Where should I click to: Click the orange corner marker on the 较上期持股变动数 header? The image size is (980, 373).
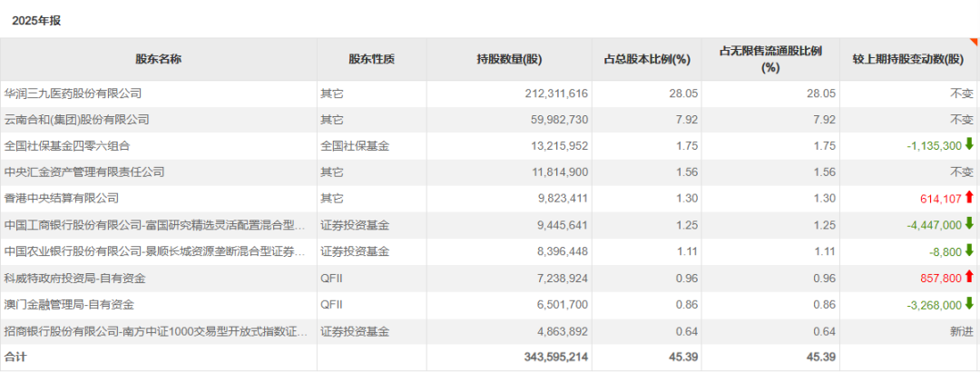click(974, 42)
